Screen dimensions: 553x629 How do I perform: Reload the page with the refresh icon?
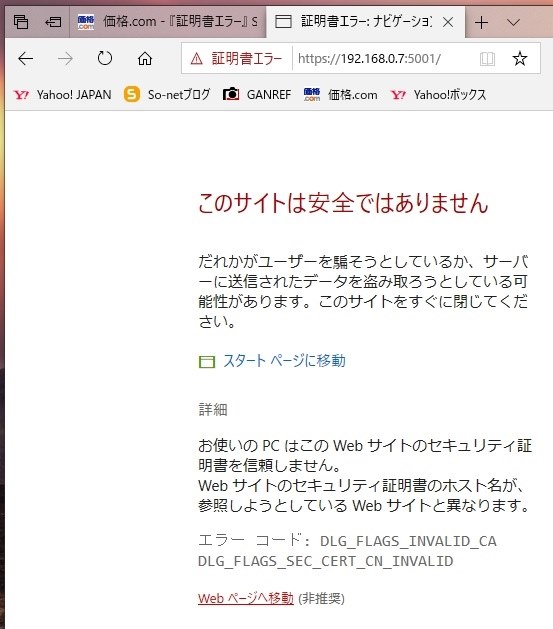(105, 59)
